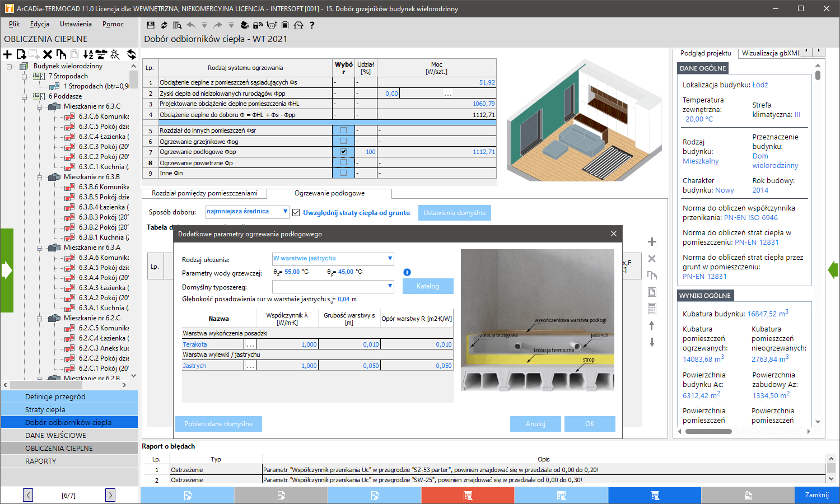Click gray X delete-row icon beside table
This screenshot has width=840, height=504.
tap(652, 259)
